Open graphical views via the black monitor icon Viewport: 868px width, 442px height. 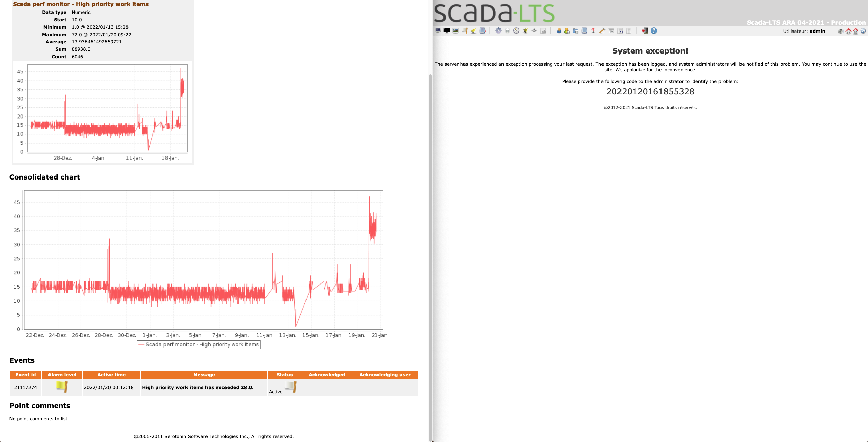coord(446,31)
